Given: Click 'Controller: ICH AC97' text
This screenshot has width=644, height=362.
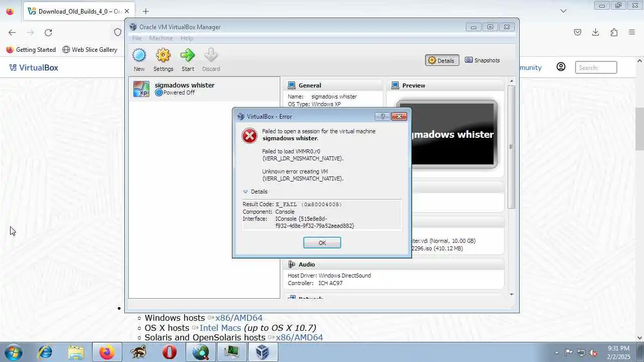Looking at the screenshot, I should (315, 283).
